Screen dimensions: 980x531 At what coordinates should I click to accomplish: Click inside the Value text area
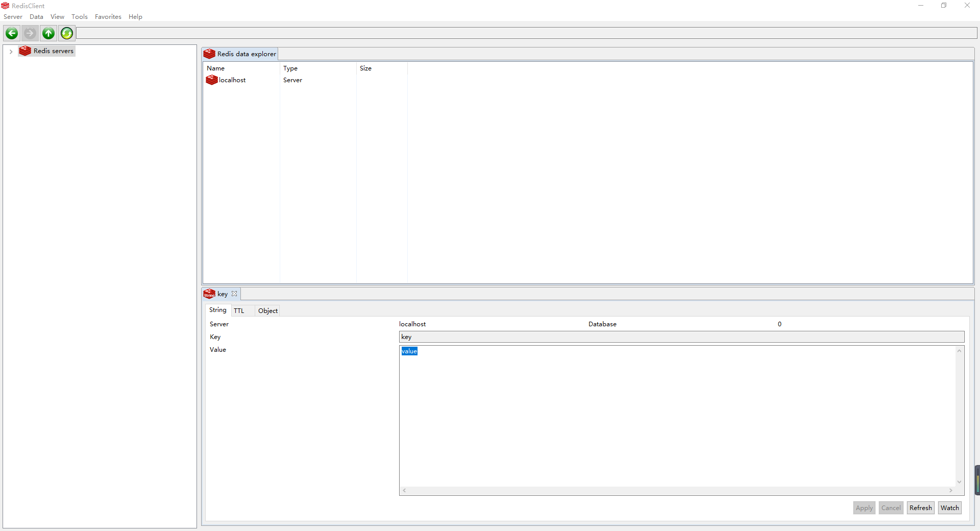677,416
